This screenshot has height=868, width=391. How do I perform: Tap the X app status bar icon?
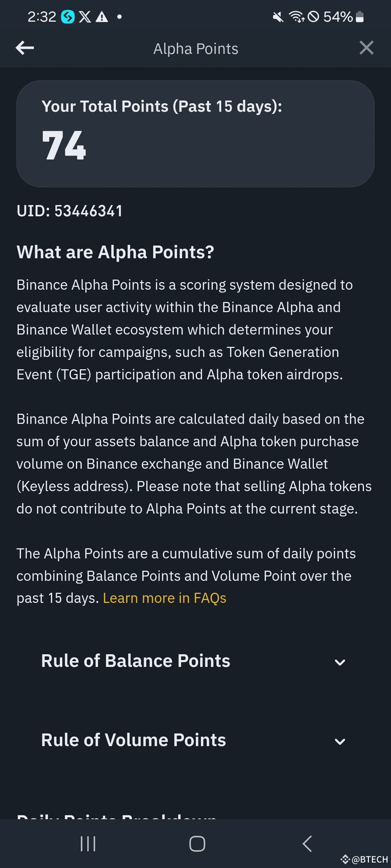85,17
